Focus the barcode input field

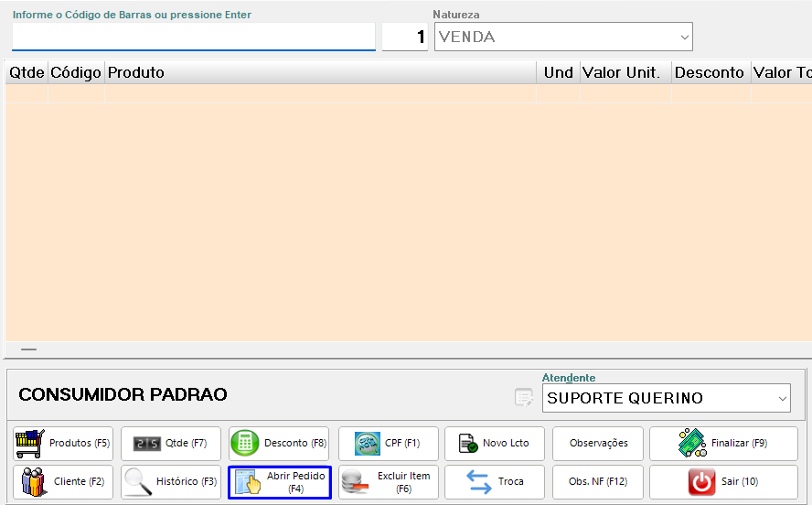[x=193, y=37]
